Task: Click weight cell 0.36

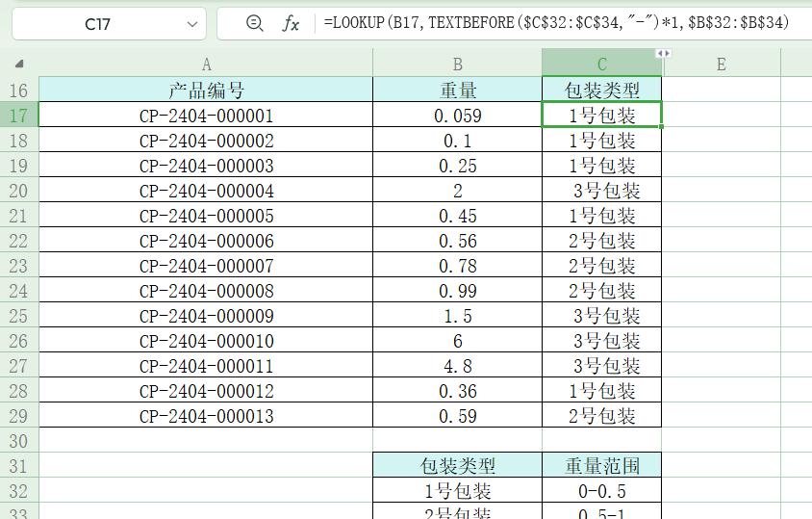Action: (457, 390)
